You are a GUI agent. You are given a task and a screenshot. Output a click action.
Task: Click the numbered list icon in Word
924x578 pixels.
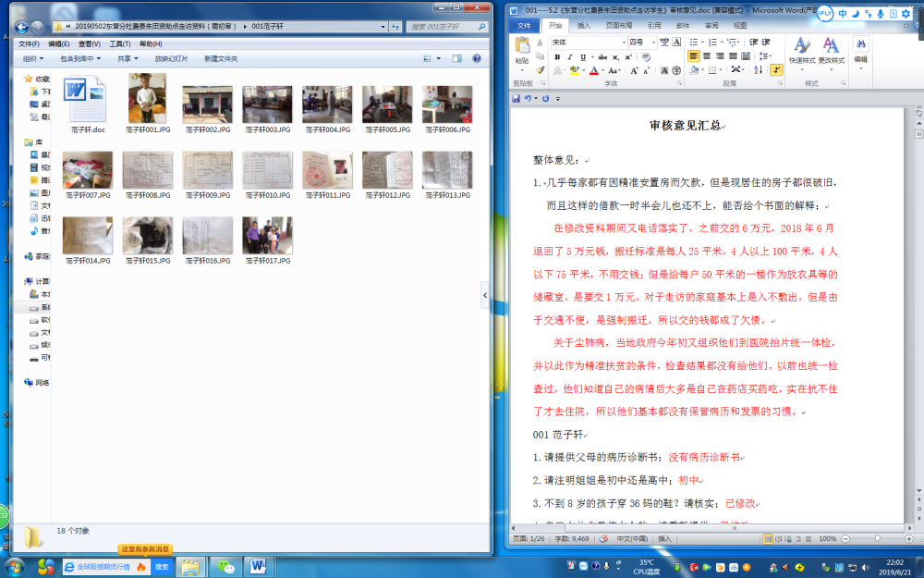[x=712, y=43]
